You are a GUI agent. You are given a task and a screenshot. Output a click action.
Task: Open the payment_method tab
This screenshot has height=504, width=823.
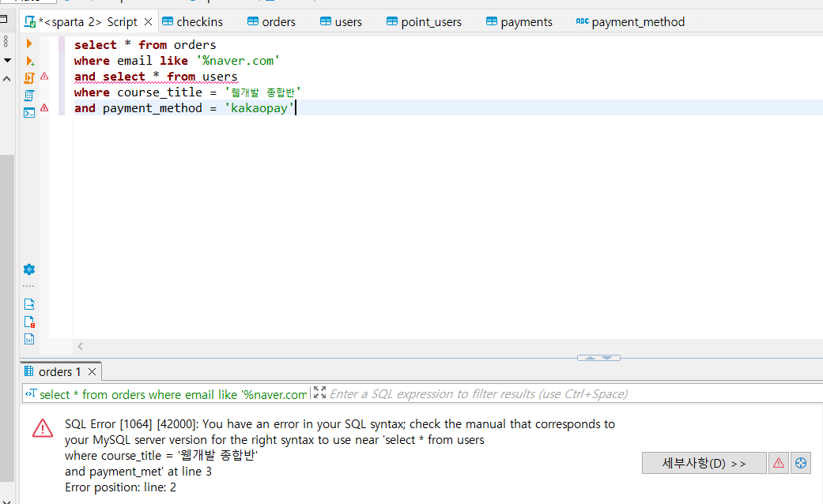point(630,22)
